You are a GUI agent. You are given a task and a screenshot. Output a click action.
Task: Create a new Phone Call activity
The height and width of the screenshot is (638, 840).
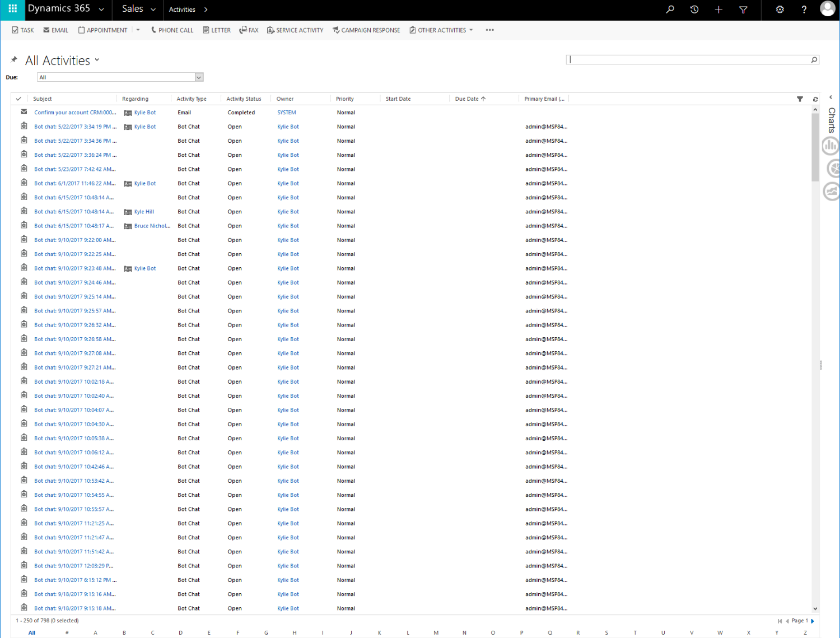pyautogui.click(x=172, y=30)
